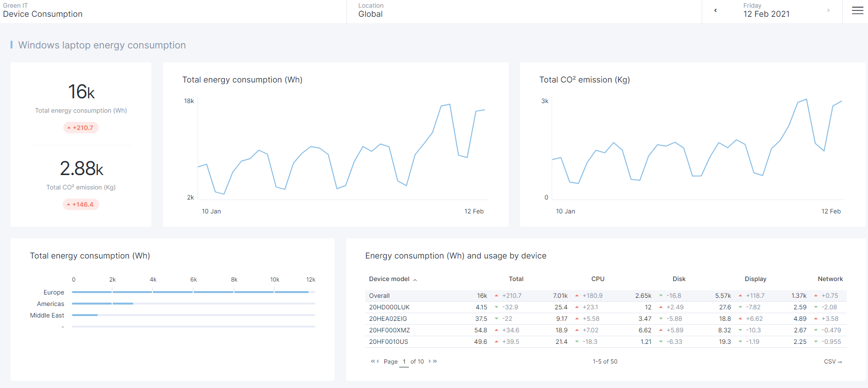Click the 16k total energy value
868x388 pixels.
coord(81,92)
